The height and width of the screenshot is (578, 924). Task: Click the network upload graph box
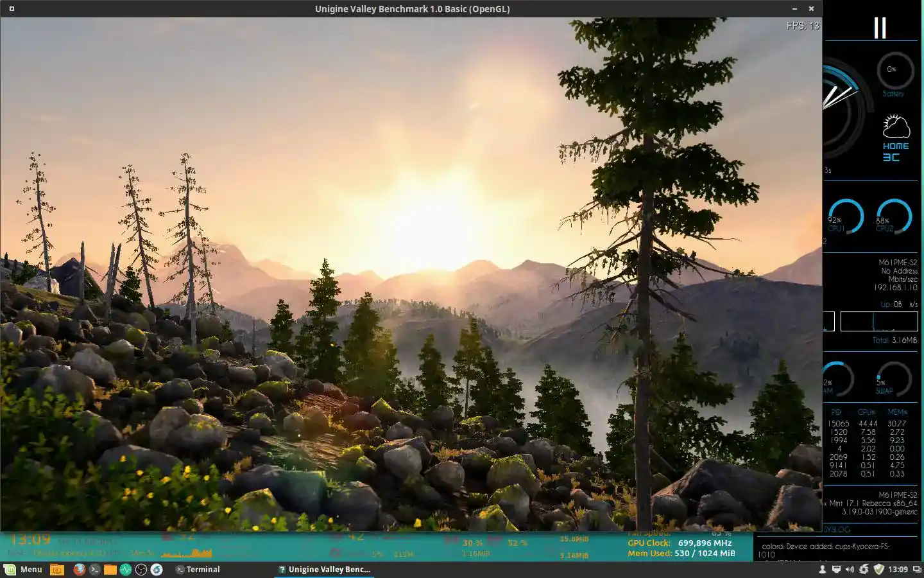click(x=879, y=321)
